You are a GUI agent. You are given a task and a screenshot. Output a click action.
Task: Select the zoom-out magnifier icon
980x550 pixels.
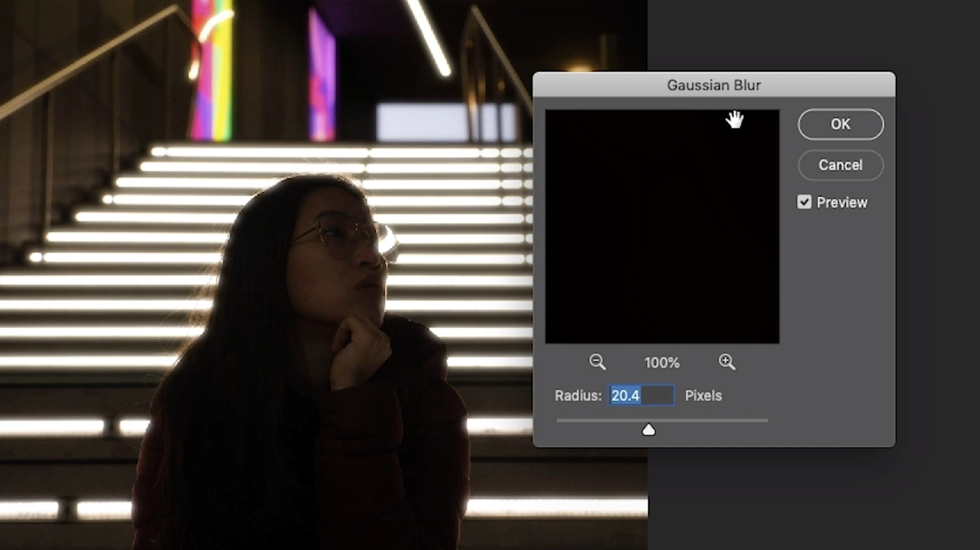coord(597,362)
